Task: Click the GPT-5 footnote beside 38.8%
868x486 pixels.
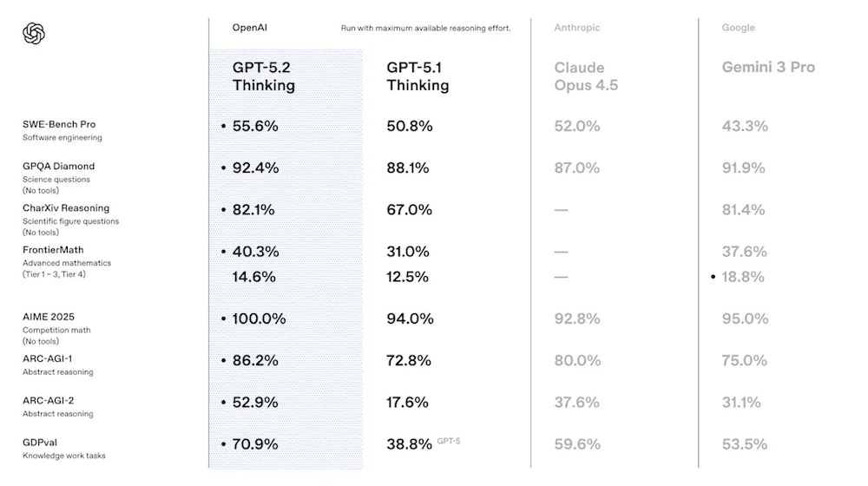Action: (449, 441)
